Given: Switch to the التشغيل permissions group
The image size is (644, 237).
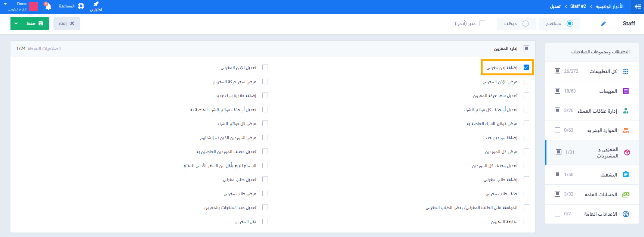Looking at the screenshot, I should pyautogui.click(x=608, y=175).
